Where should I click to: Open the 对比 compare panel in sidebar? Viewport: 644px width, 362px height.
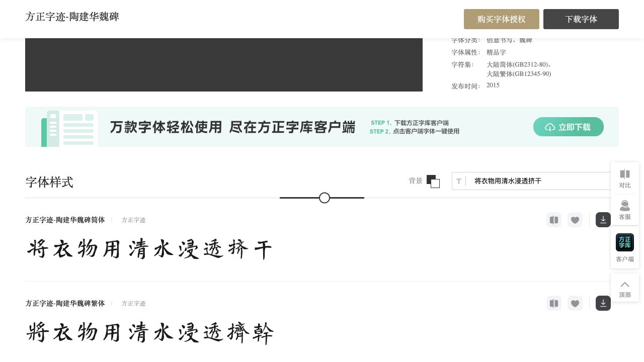(625, 178)
